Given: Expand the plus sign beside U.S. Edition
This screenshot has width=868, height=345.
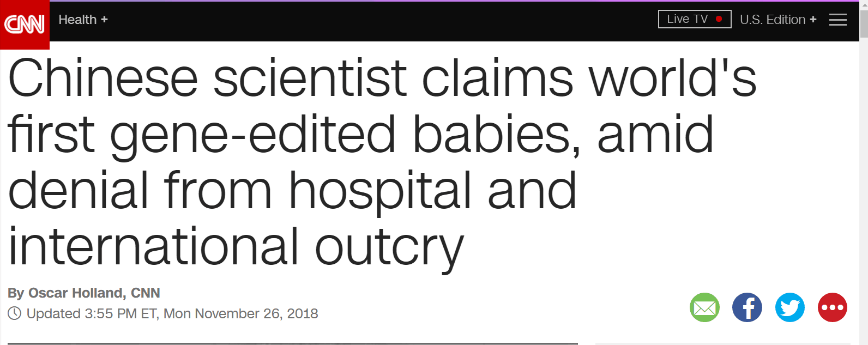Looking at the screenshot, I should tap(813, 20).
